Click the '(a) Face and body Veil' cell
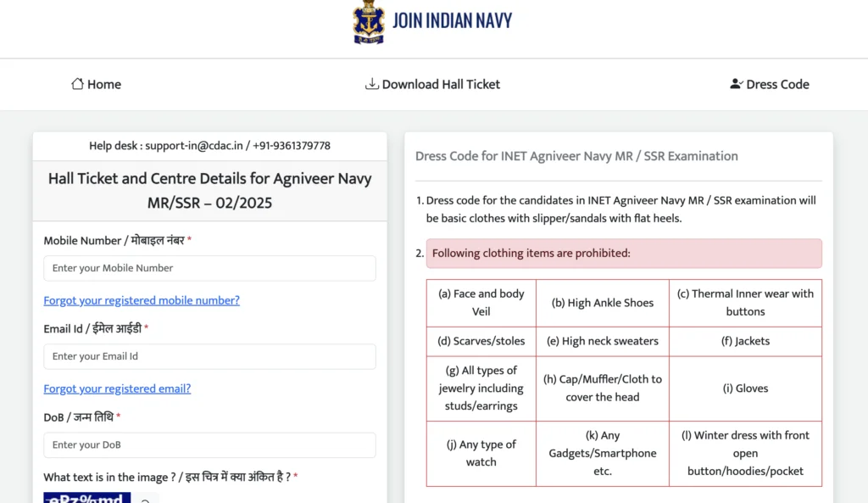868x503 pixels. (481, 303)
